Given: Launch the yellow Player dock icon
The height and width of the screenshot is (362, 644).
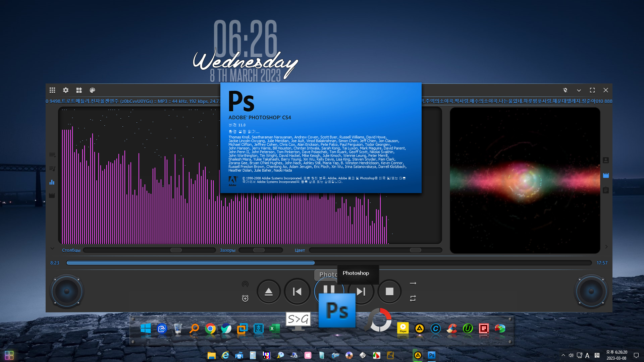Looking at the screenshot, I should click(x=403, y=328).
